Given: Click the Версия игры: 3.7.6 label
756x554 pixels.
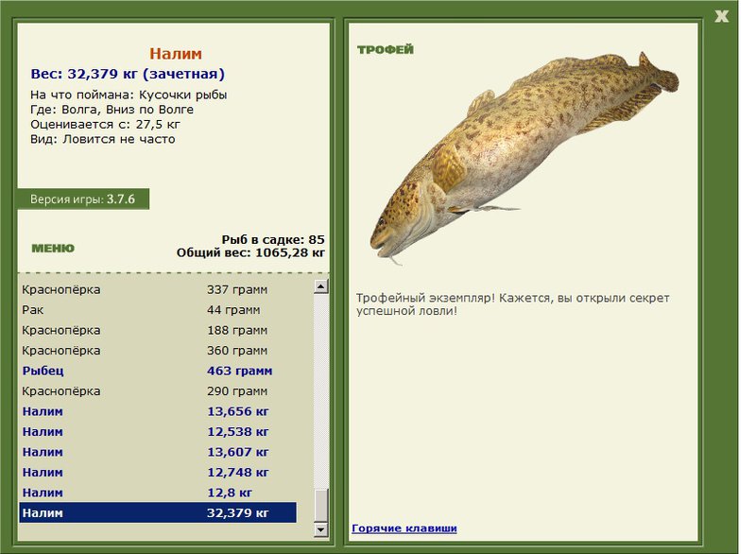Looking at the screenshot, I should [83, 199].
